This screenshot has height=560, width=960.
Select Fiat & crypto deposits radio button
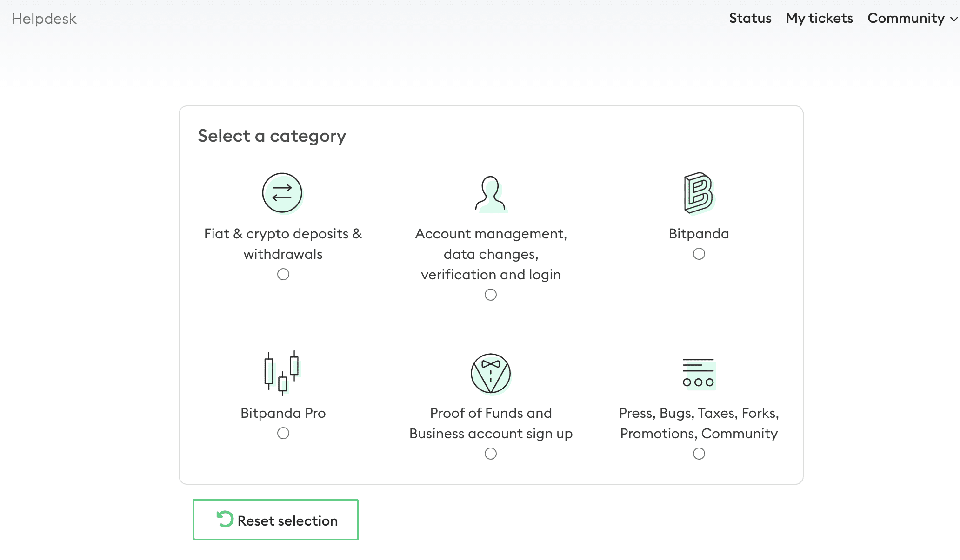[283, 274]
